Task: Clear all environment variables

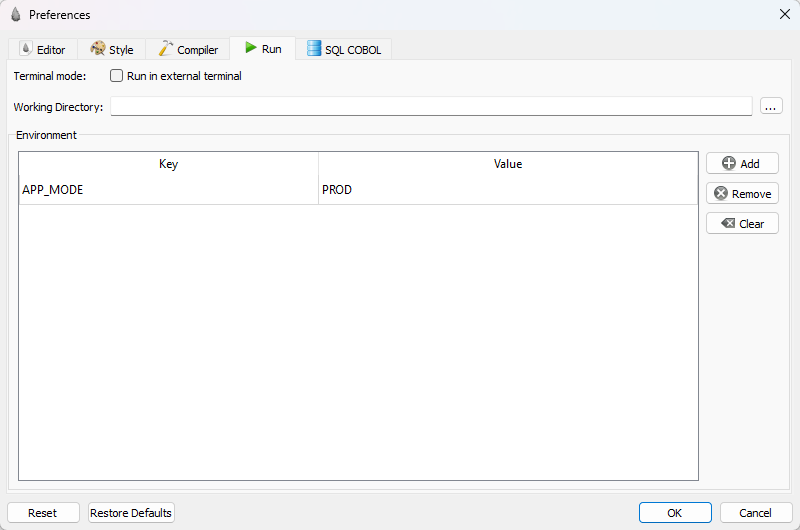Action: 742,224
